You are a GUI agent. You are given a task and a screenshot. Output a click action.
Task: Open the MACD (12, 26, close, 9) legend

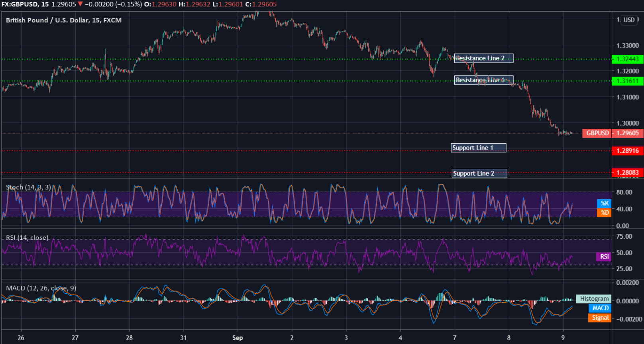(41, 288)
